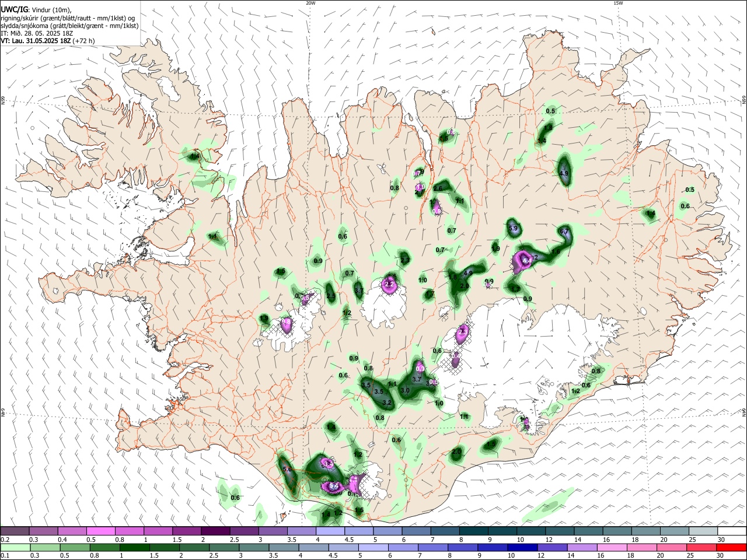Click the 'rigning/skúrir' legend description line

click(67, 17)
